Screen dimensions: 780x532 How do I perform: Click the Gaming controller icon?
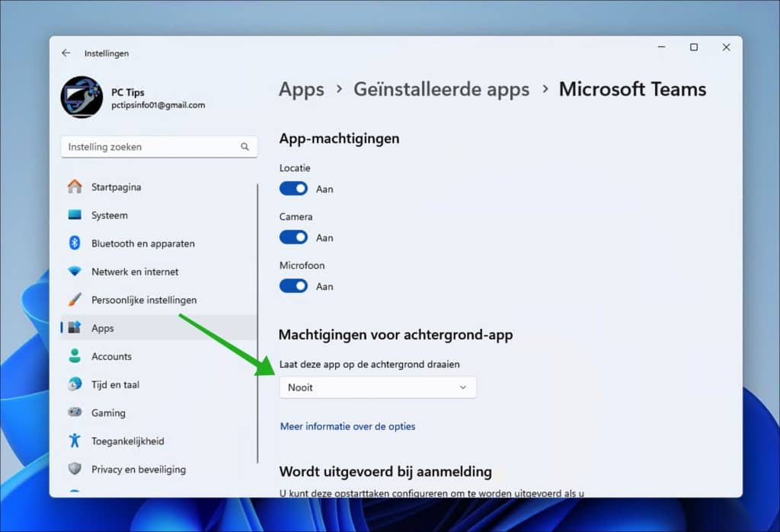coord(75,413)
